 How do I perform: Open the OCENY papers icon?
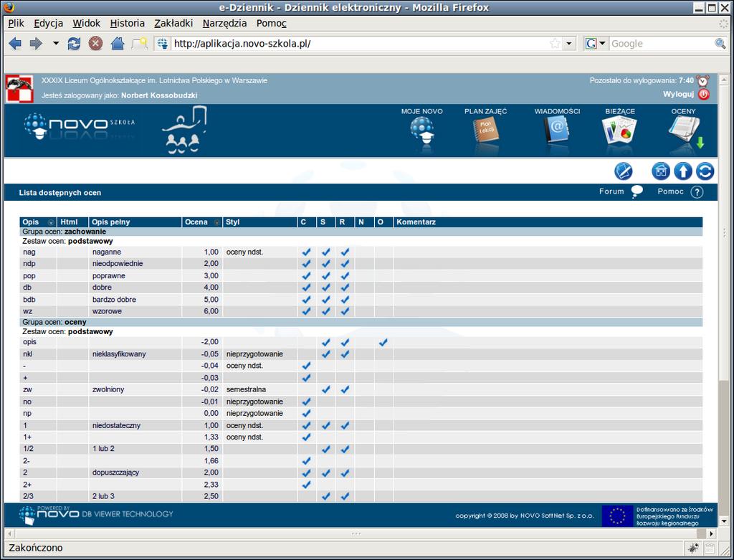pyautogui.click(x=685, y=130)
